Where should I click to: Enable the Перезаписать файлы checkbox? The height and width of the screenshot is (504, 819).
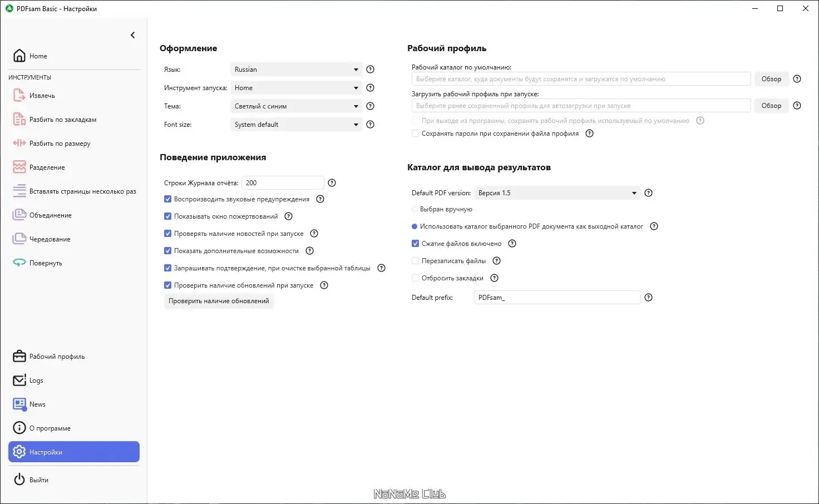[415, 261]
